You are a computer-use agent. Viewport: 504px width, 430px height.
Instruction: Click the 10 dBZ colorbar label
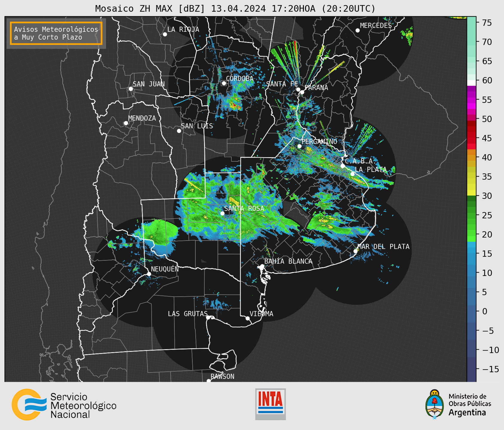tap(487, 273)
